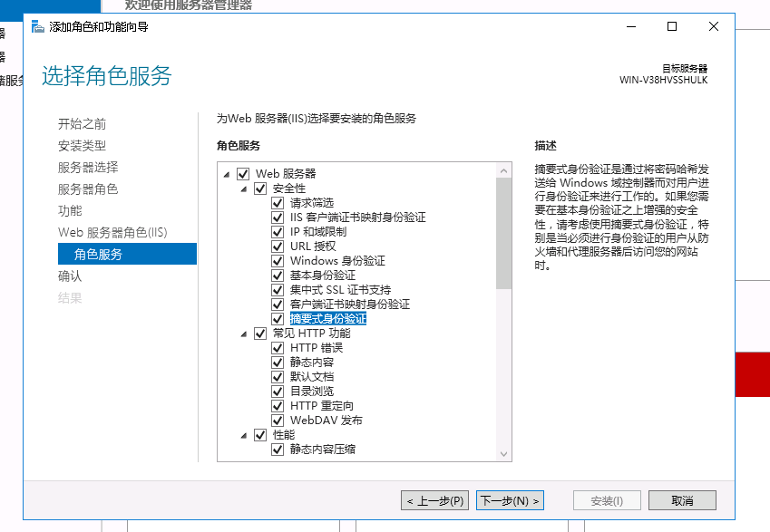Screen dimensions: 770x532
Task: Minimize the wizard window
Action: 631,26
